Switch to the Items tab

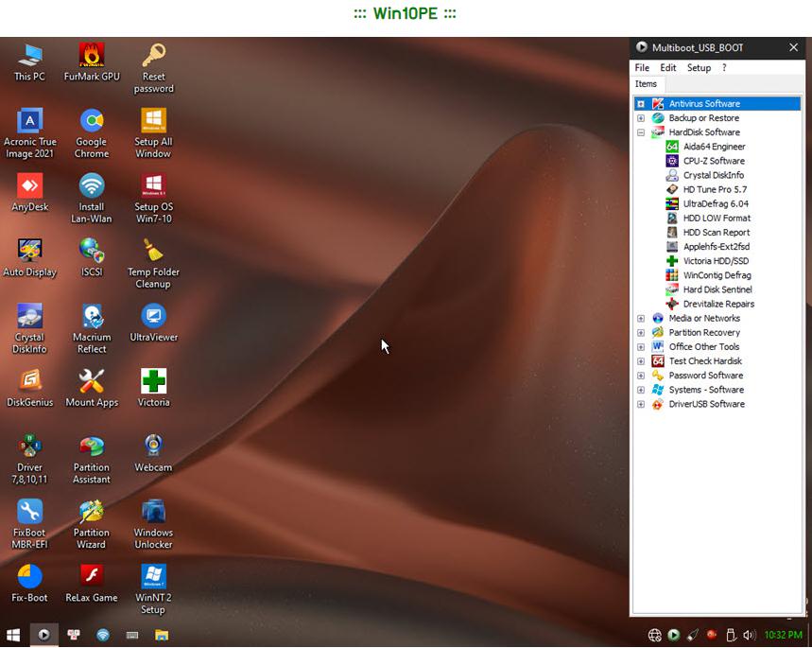[647, 84]
